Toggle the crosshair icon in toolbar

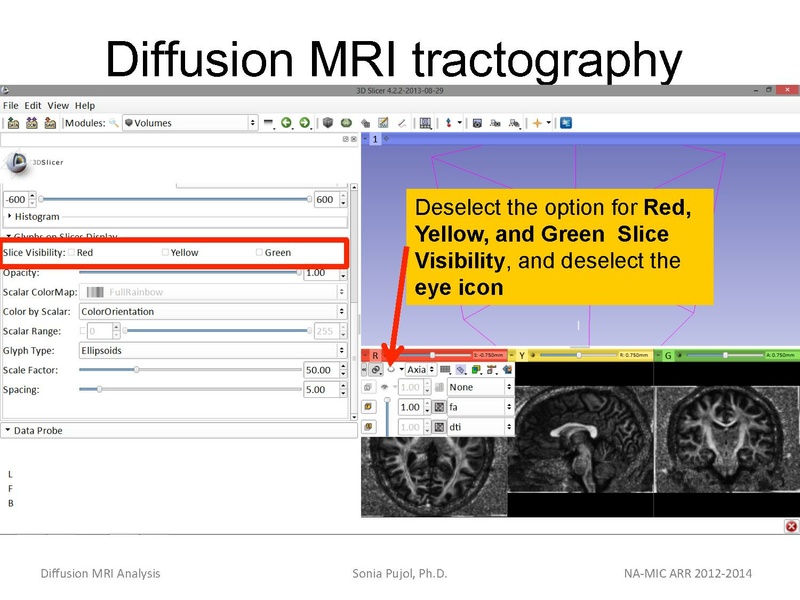click(x=537, y=123)
